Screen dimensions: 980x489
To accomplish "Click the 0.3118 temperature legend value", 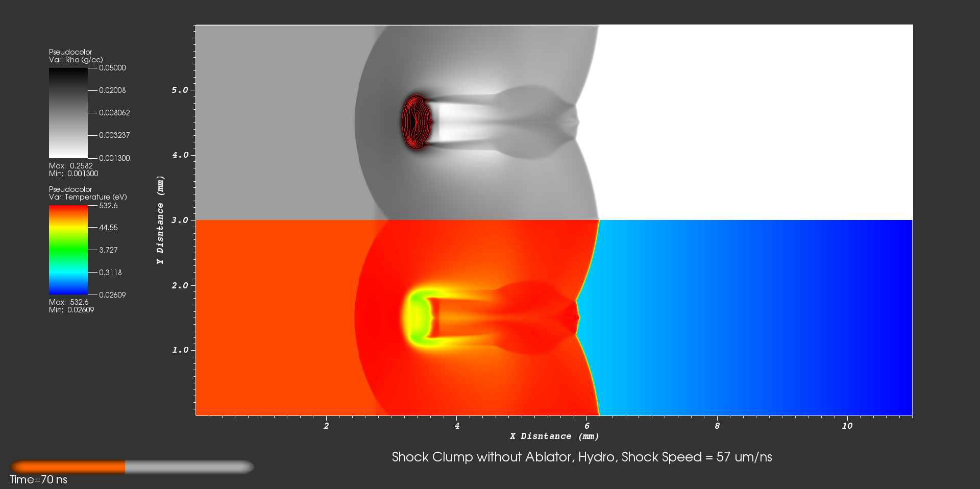I will (110, 273).
